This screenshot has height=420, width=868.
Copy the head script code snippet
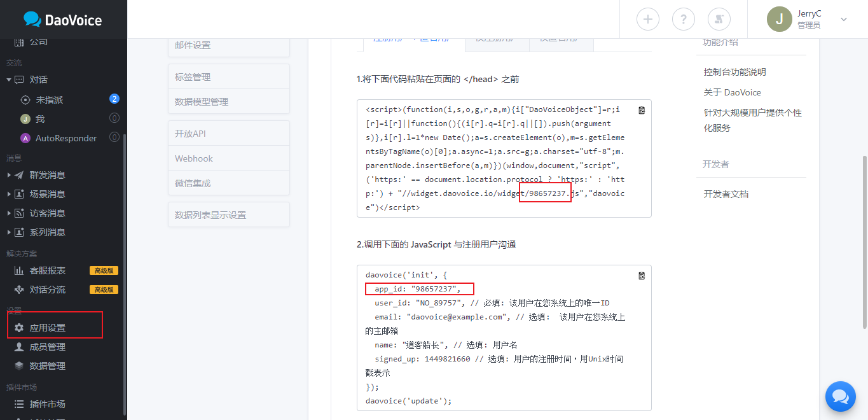642,110
